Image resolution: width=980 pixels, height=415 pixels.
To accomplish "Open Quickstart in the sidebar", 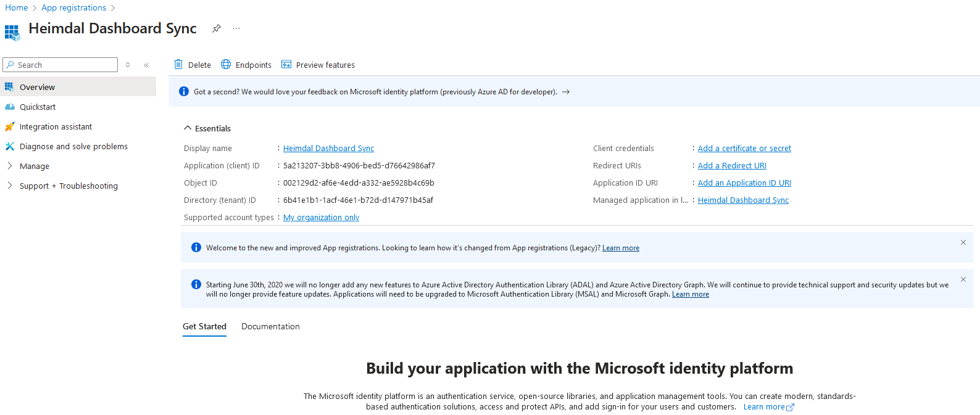I will 78,107.
